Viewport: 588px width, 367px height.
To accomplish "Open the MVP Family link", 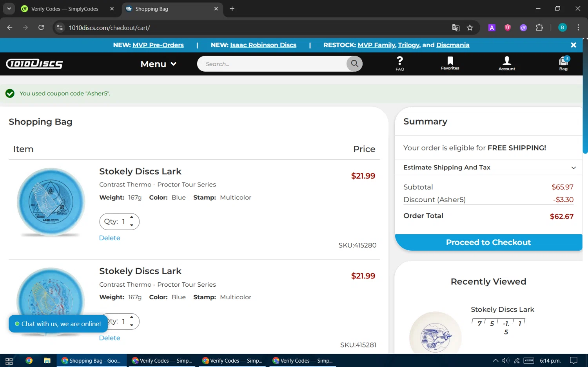I will coord(376,45).
